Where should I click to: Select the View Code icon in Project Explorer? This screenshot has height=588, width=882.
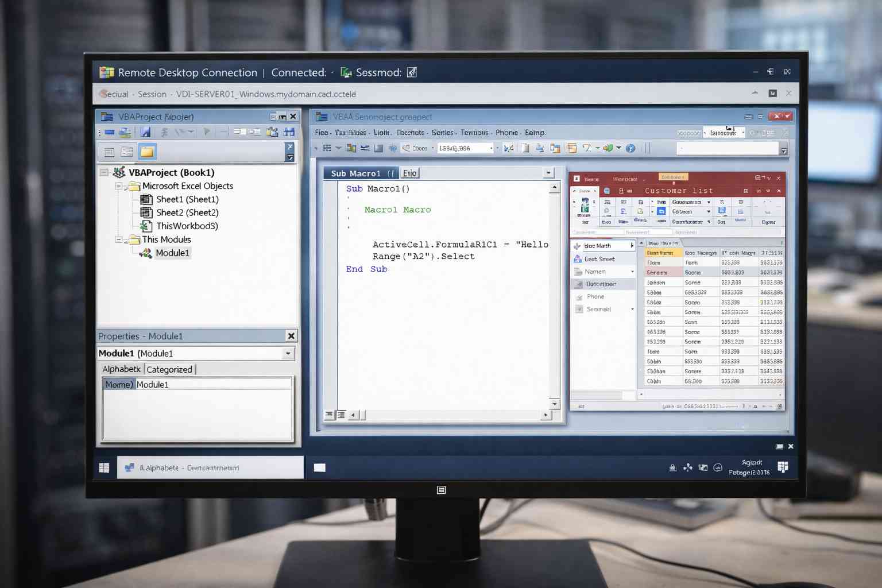(x=109, y=151)
